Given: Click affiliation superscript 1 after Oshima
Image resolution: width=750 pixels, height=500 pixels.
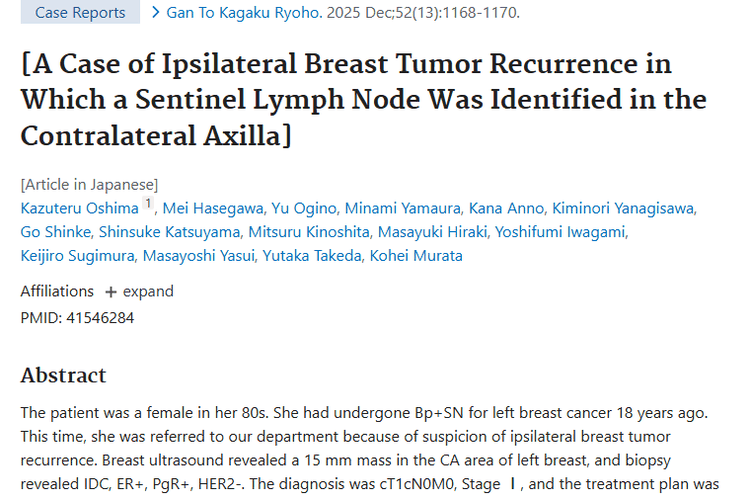Looking at the screenshot, I should click(x=148, y=205).
